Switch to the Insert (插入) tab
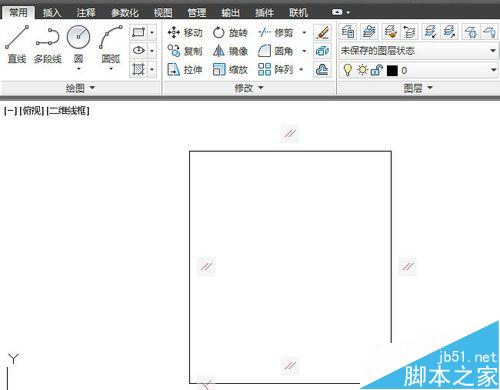500x390 pixels. [52, 13]
